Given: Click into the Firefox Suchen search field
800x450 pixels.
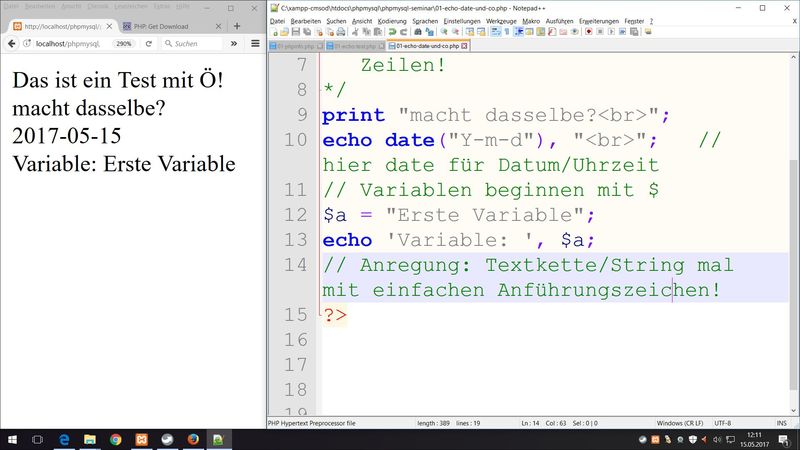Looking at the screenshot, I should coord(196,44).
